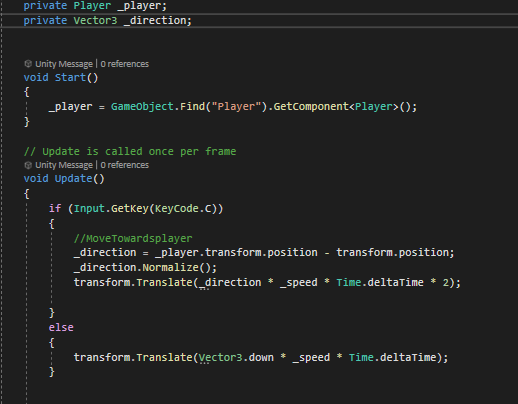Click the 'Update' method name
The width and height of the screenshot is (518, 404).
coord(73,179)
